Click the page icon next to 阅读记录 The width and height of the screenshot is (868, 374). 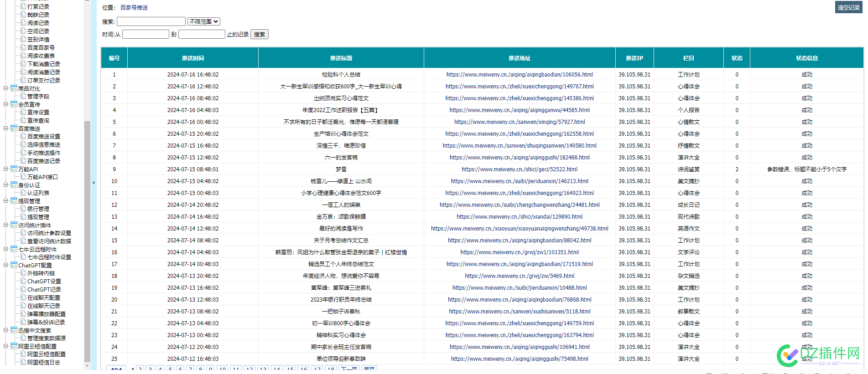click(23, 23)
